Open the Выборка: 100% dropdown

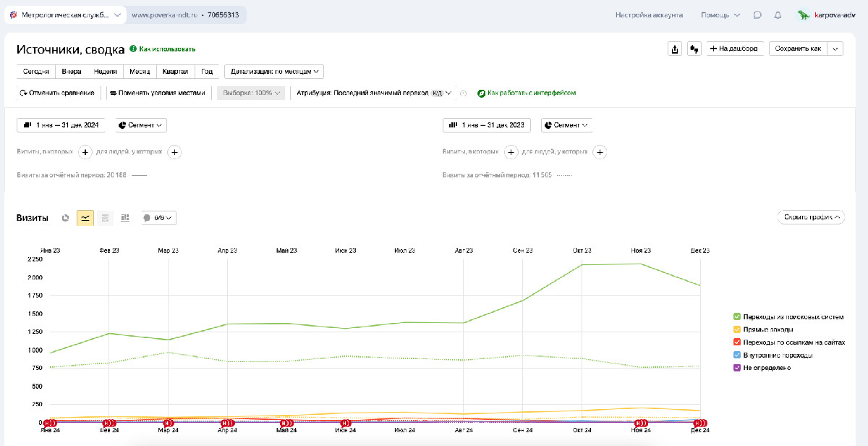(251, 93)
